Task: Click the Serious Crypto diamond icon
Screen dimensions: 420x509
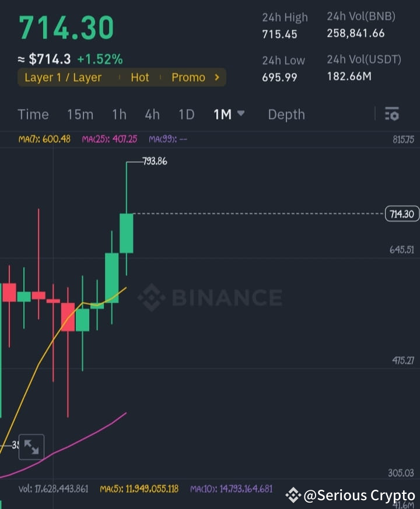Action: tap(293, 495)
